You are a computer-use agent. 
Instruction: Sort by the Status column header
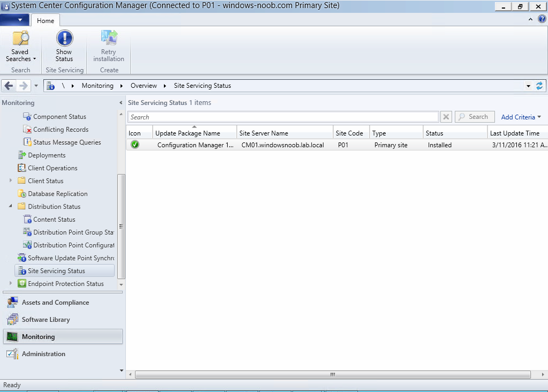(455, 133)
